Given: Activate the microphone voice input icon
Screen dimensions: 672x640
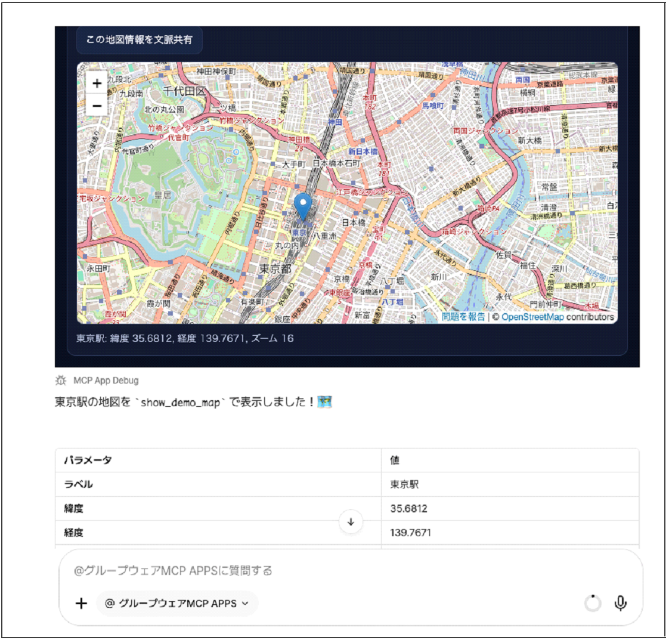Looking at the screenshot, I should click(621, 604).
